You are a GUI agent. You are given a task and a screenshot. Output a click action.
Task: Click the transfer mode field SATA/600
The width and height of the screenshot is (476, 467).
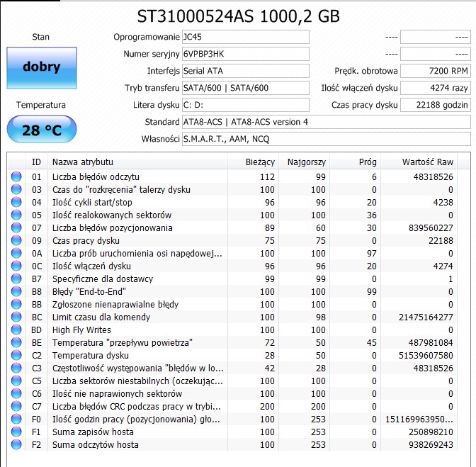click(x=246, y=88)
